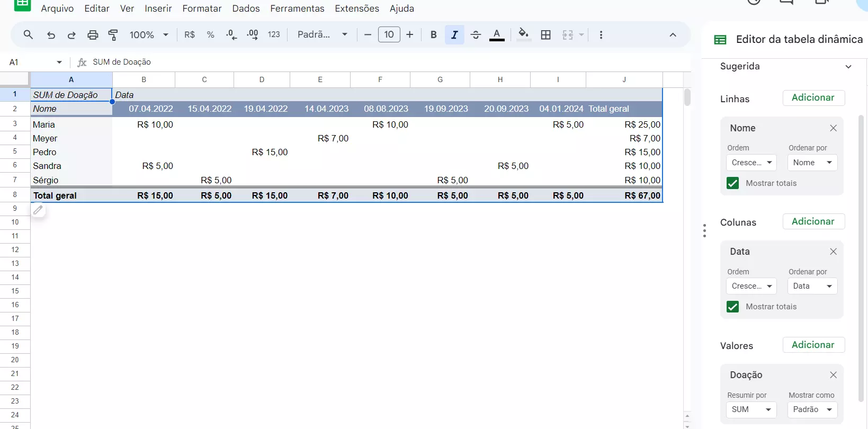Remove the Data column field
Screen dimensions: 868x429
(x=833, y=252)
